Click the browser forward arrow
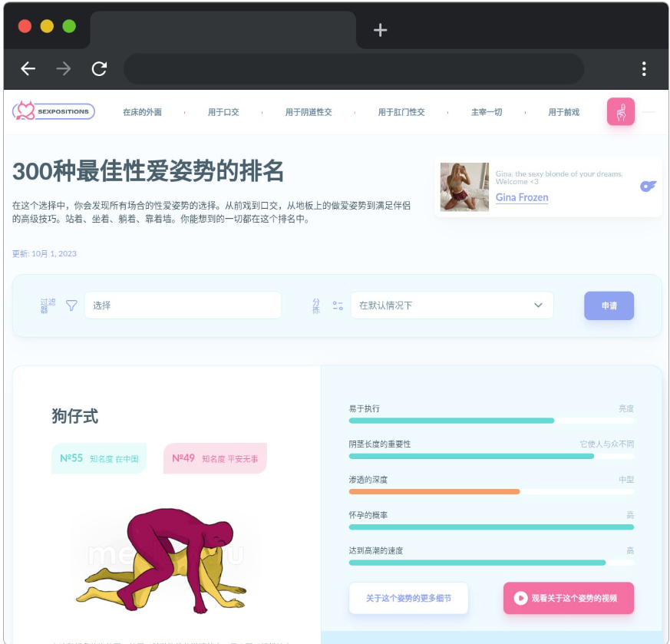 click(x=64, y=69)
